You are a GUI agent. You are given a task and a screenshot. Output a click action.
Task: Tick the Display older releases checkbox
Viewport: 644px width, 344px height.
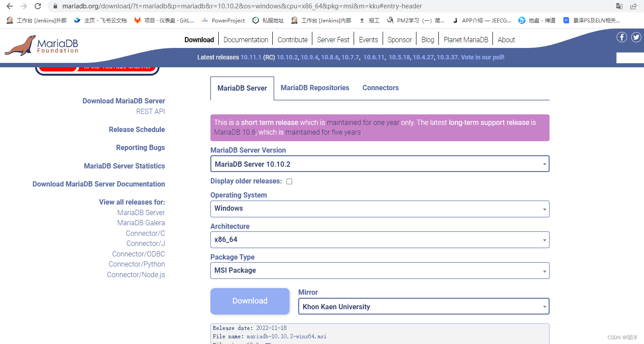coord(289,181)
